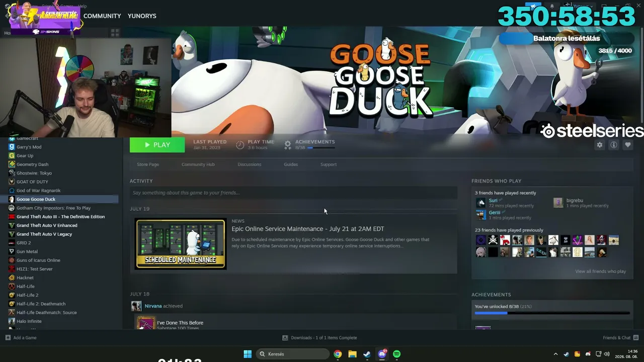
Task: Add Goose Goose Duck to favorites with heart icon
Action: tap(628, 145)
